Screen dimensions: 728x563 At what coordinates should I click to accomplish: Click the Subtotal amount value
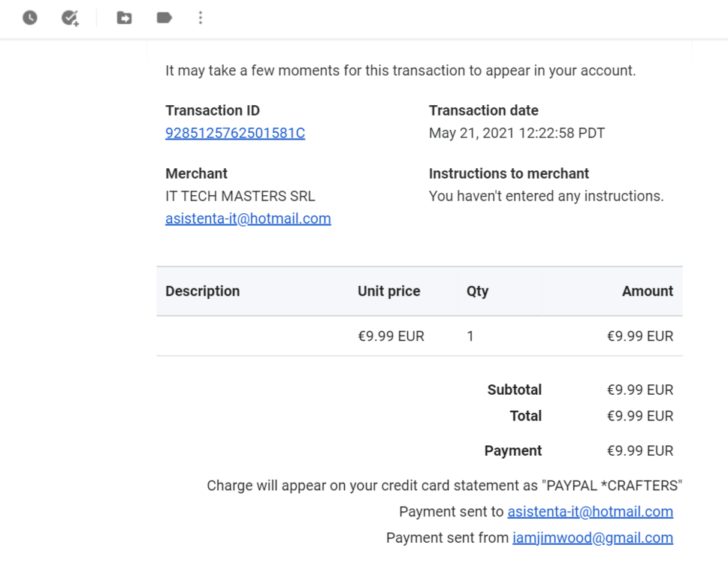pyautogui.click(x=639, y=390)
